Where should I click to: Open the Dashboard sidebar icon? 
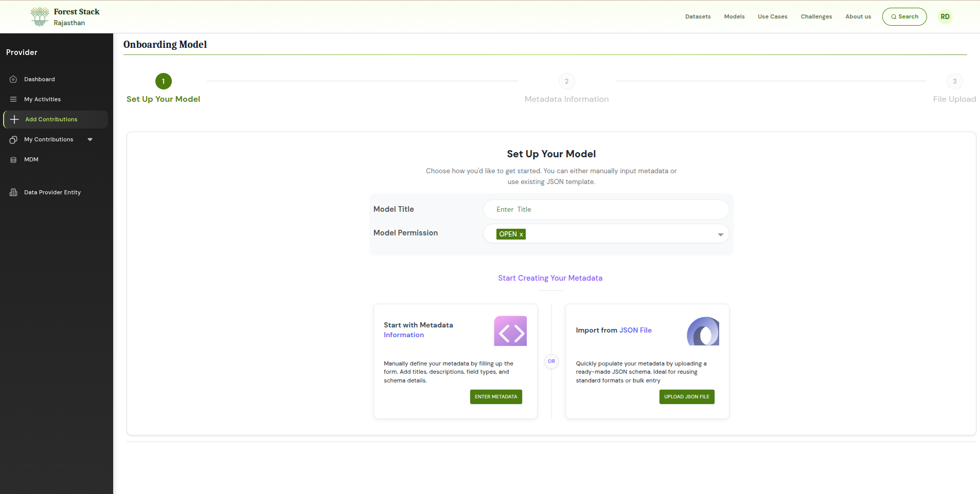13,79
